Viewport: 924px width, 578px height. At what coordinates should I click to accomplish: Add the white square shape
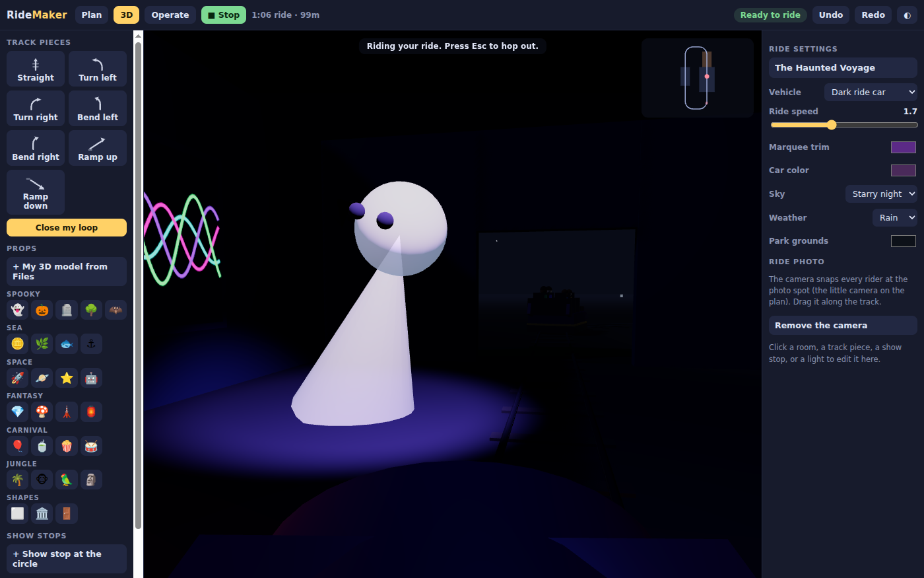pyautogui.click(x=18, y=513)
